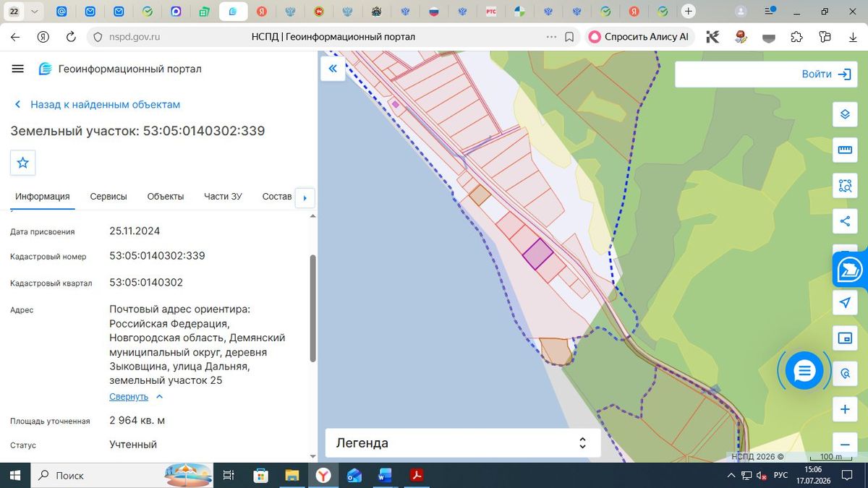Viewport: 868px width, 488px height.
Task: Select the ruler measurement tool
Action: (x=845, y=150)
